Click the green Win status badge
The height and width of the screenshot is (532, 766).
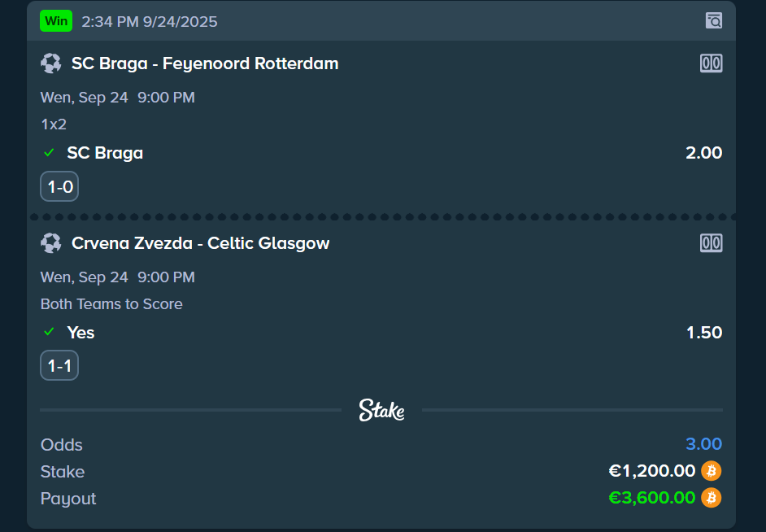(56, 21)
